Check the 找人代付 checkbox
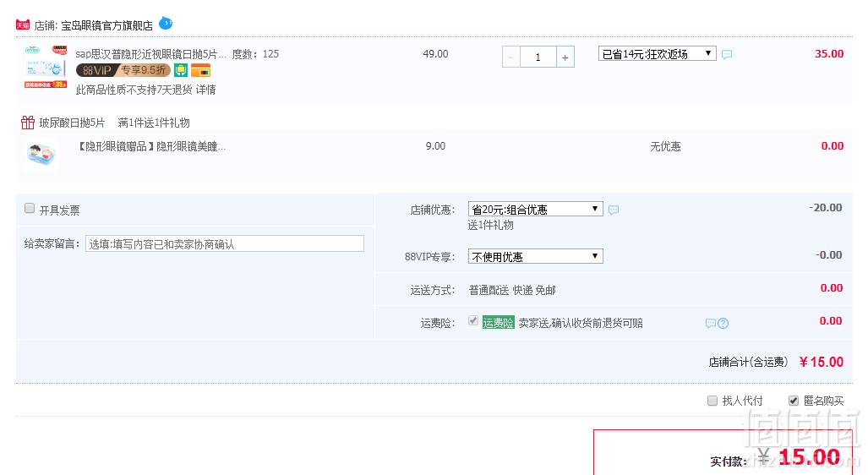Viewport: 868px width, 475px height. point(712,401)
